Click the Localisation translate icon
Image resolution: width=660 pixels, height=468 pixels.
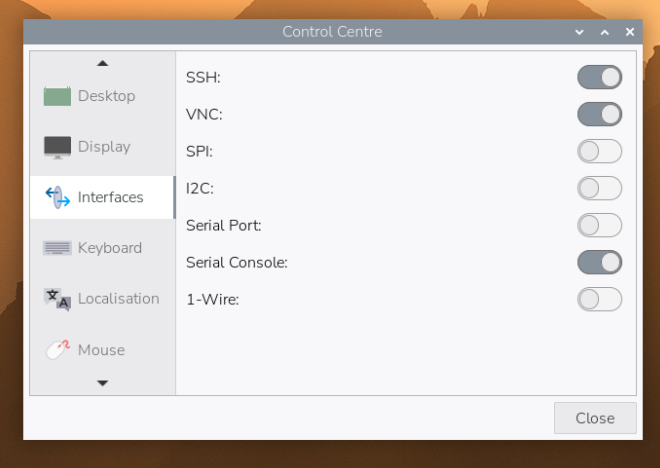click(x=57, y=299)
